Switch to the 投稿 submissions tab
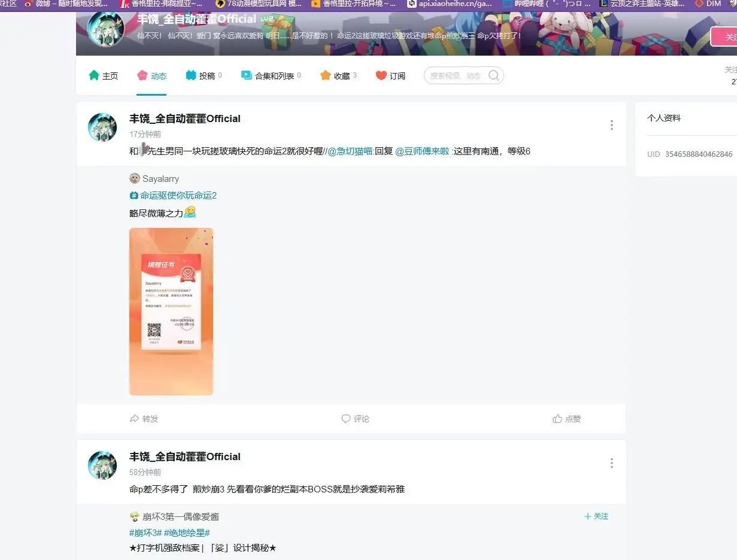Viewport: 737px width, 560px height. (204, 76)
